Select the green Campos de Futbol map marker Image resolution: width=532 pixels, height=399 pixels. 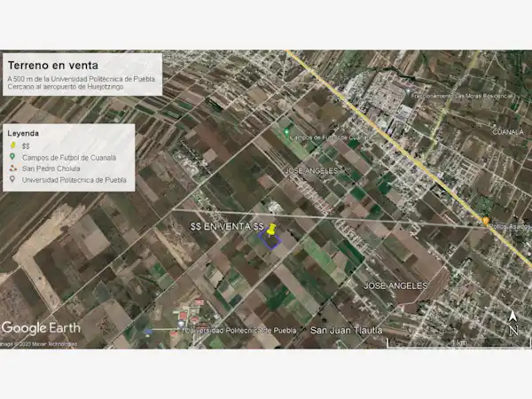286,133
